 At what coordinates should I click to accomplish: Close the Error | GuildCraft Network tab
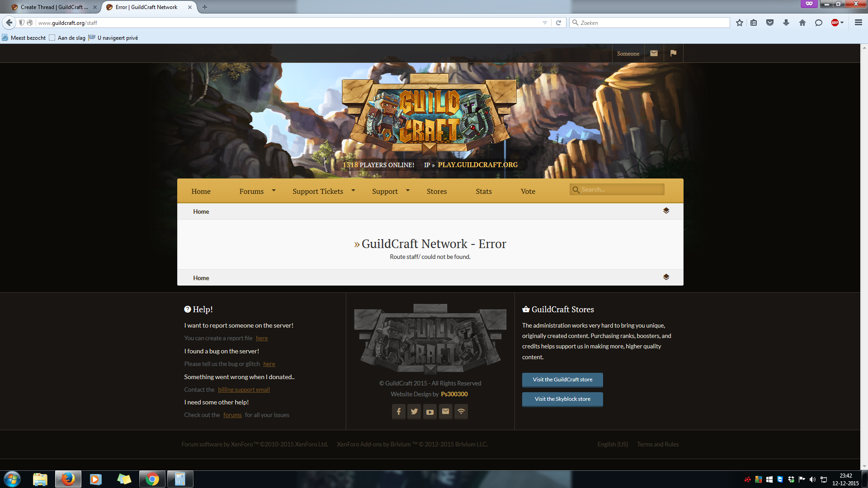190,7
